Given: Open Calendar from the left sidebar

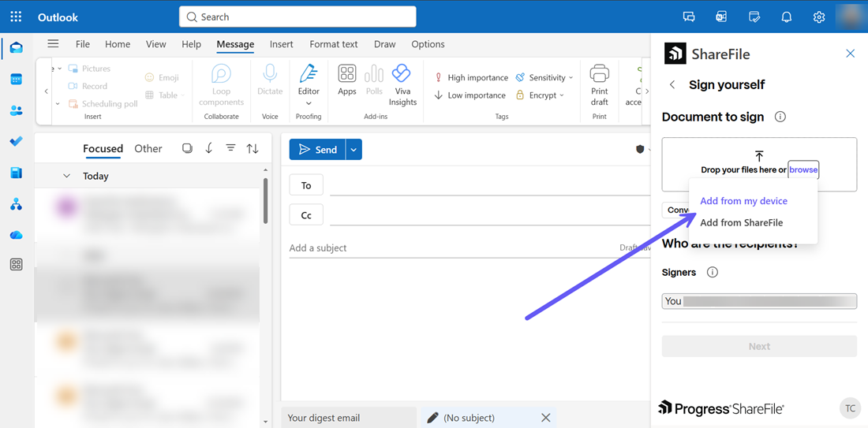Looking at the screenshot, I should (16, 79).
